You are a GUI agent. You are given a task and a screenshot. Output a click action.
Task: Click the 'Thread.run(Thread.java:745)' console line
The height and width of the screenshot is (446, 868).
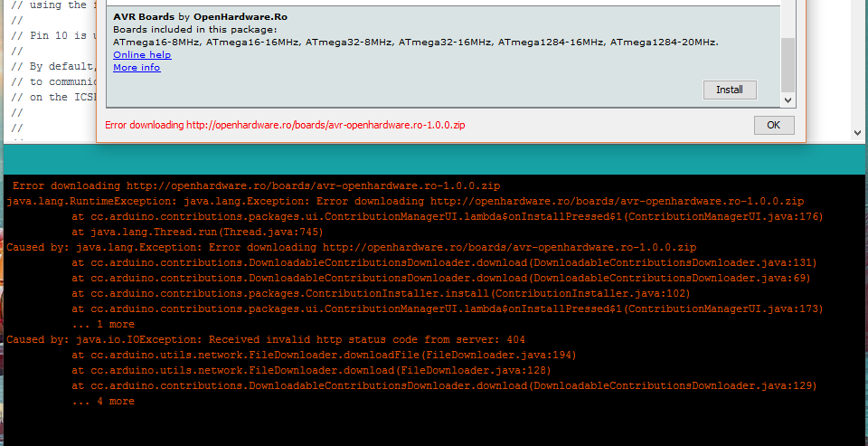[198, 232]
